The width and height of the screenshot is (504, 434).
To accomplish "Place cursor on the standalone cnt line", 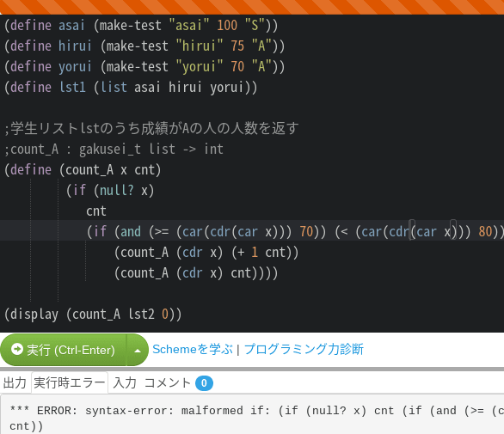I will click(x=96, y=211).
